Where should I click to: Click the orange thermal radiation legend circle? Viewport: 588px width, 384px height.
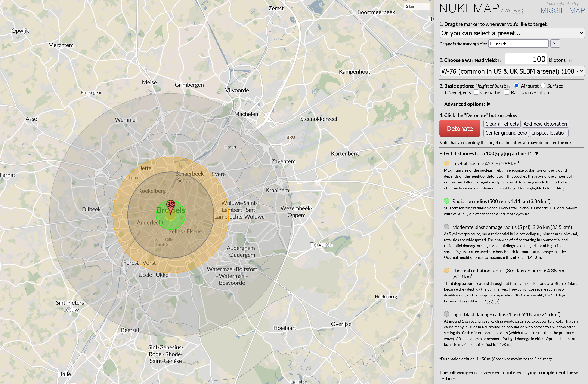click(446, 270)
